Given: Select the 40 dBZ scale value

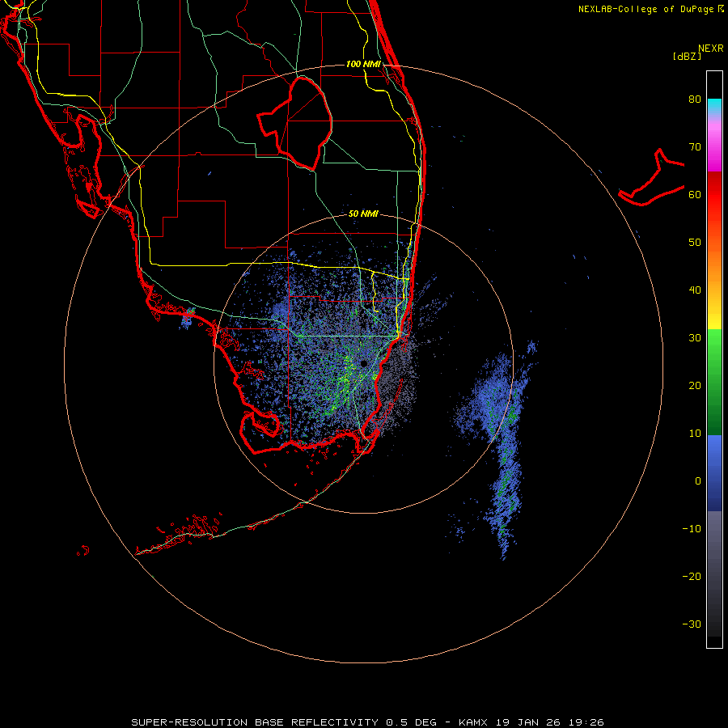Looking at the screenshot, I should [x=695, y=290].
